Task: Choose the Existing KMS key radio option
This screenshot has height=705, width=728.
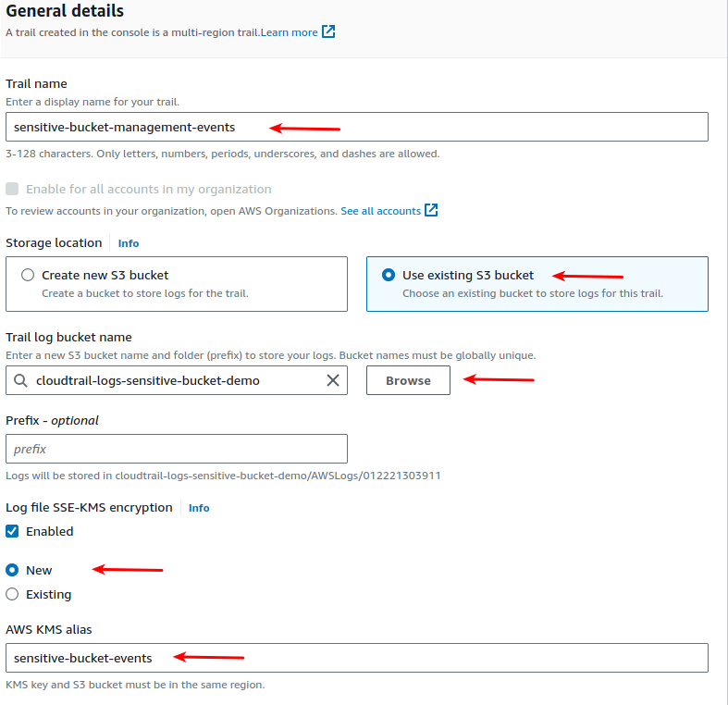Action: tap(12, 594)
